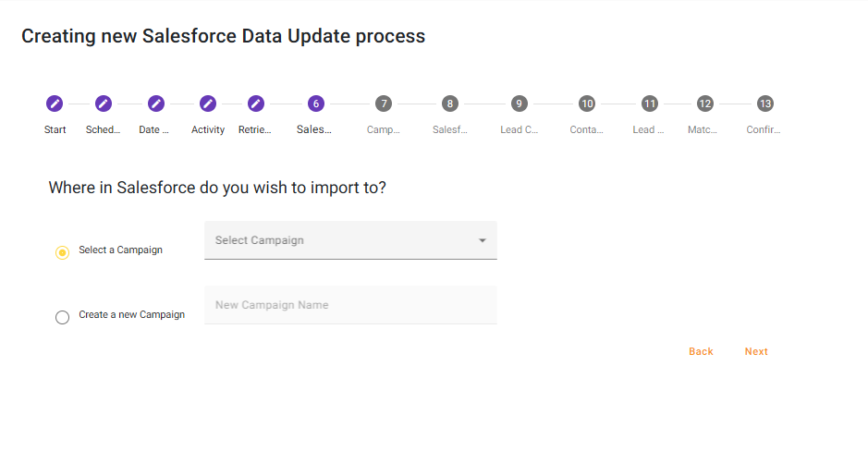
Task: Go back to the Schedule step icon
Action: point(104,104)
